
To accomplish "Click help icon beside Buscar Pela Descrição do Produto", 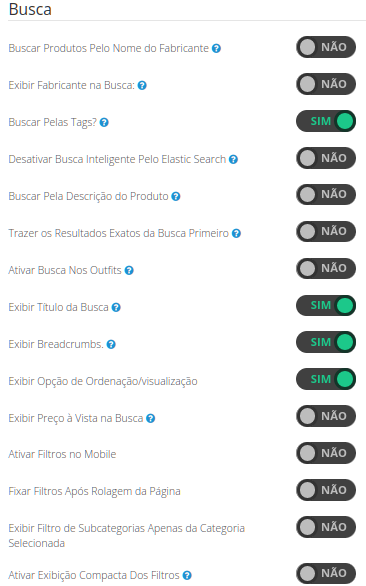I will pyautogui.click(x=176, y=196).
